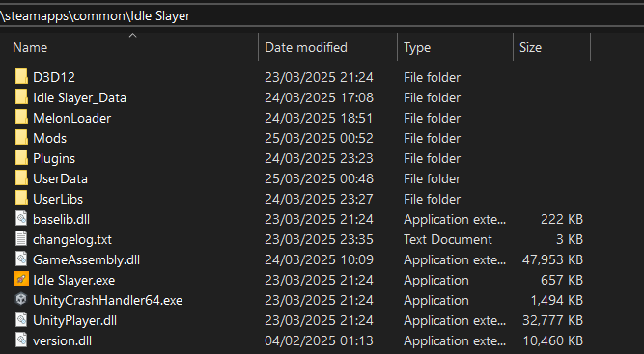The height and width of the screenshot is (354, 644).
Task: Select the changelog.txt text file icon
Action: [21, 239]
